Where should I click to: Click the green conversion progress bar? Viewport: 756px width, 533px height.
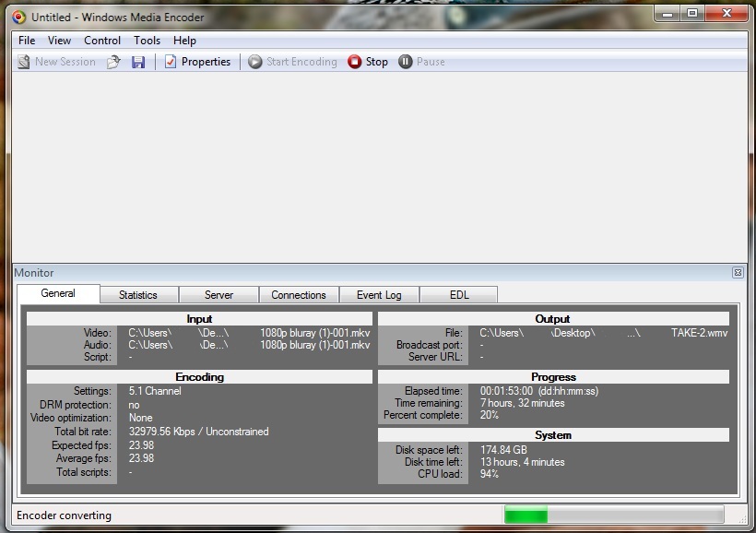[x=614, y=515]
